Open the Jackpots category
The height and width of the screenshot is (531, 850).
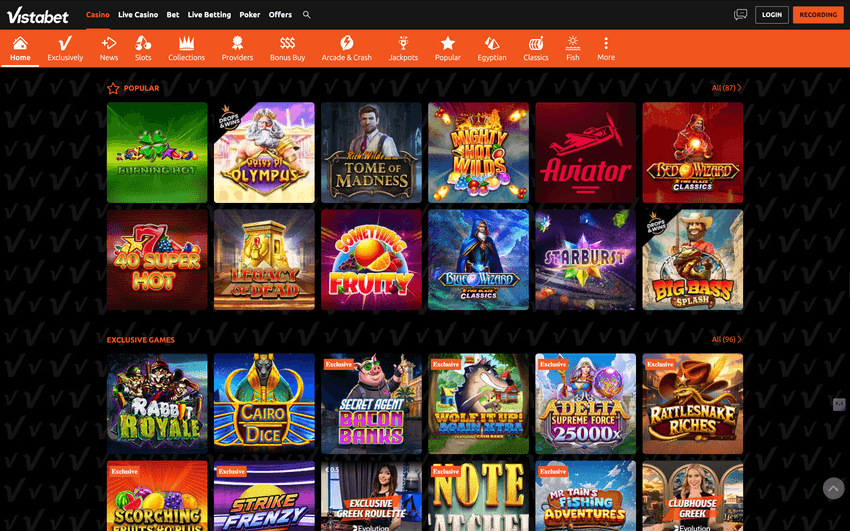coord(403,49)
